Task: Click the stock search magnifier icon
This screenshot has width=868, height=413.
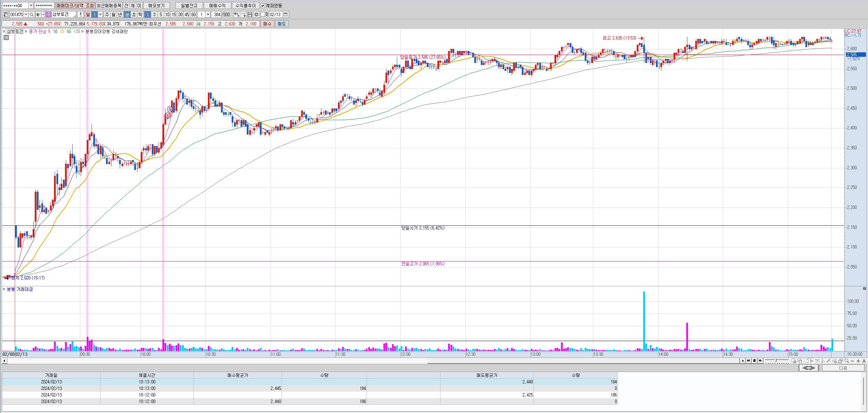Action: coord(31,14)
